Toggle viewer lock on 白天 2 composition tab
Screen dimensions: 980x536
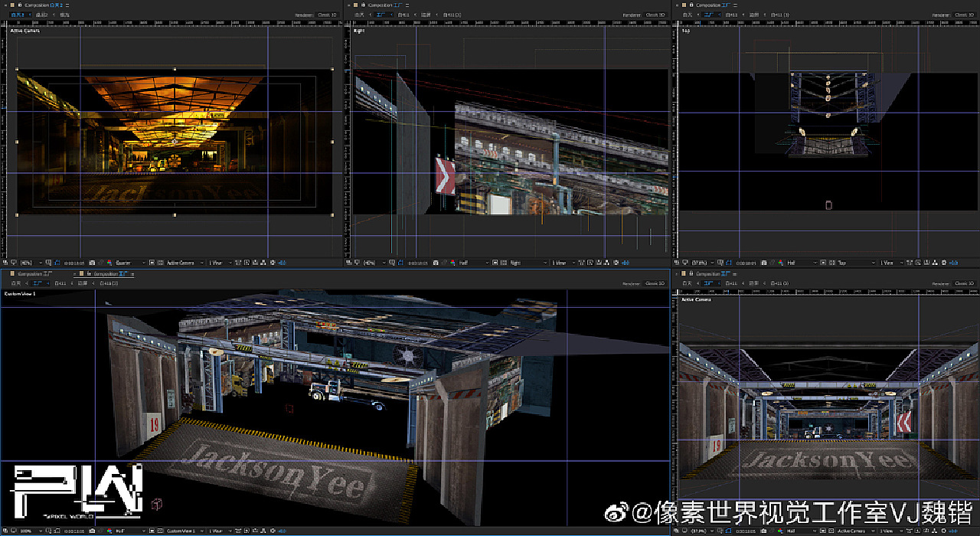click(20, 5)
